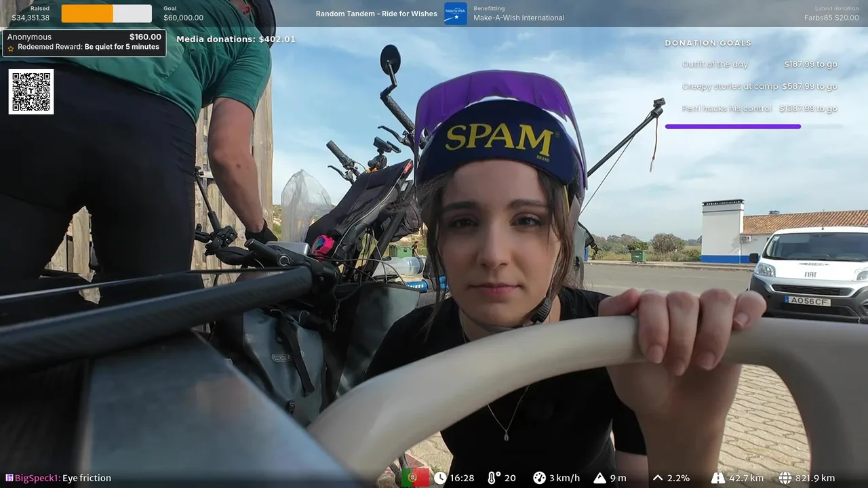Image resolution: width=868 pixels, height=488 pixels.
Task: Click the clock icon beside 16:28
Action: [440, 478]
